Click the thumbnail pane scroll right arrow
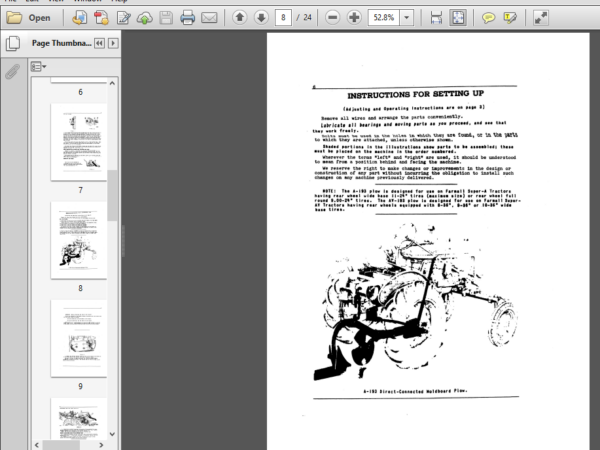Image resolution: width=600 pixels, height=450 pixels. click(x=101, y=445)
